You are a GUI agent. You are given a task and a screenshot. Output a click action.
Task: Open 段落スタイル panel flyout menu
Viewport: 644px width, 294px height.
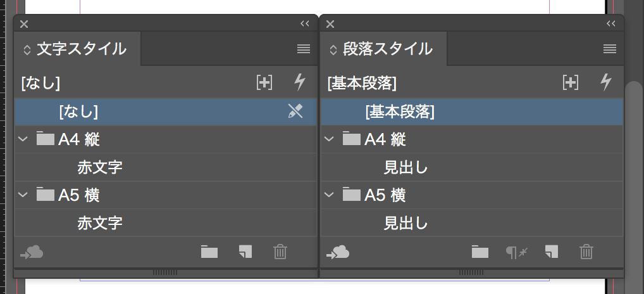coord(610,49)
